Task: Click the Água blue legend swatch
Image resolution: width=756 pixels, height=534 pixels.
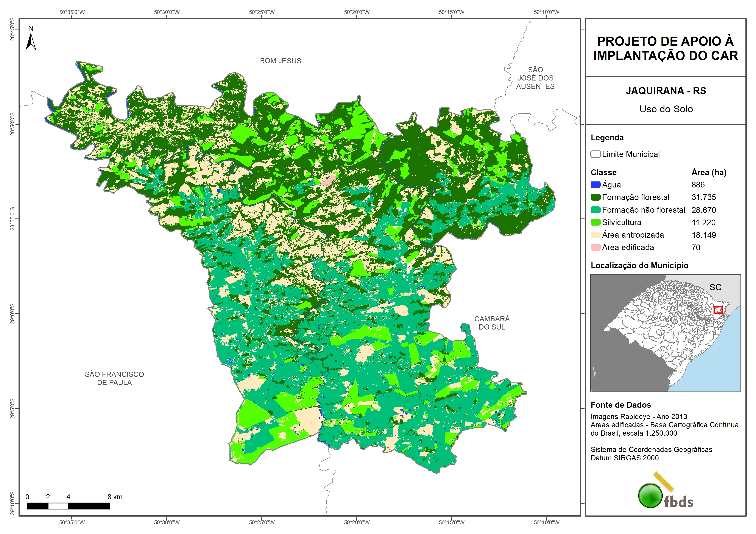Action: coord(595,185)
